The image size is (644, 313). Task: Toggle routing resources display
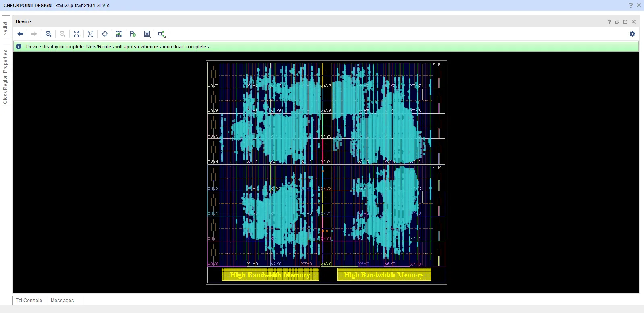(x=119, y=34)
